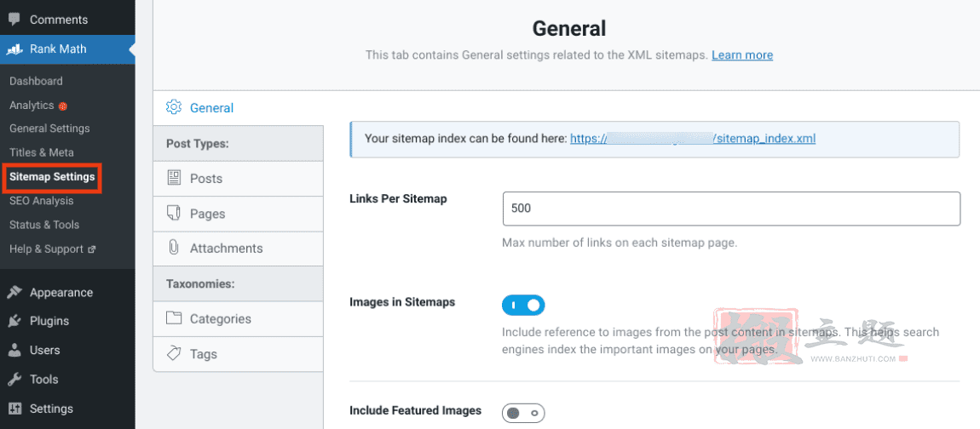Select Sitemap Settings in sidebar
The height and width of the screenshot is (429, 980).
[52, 177]
